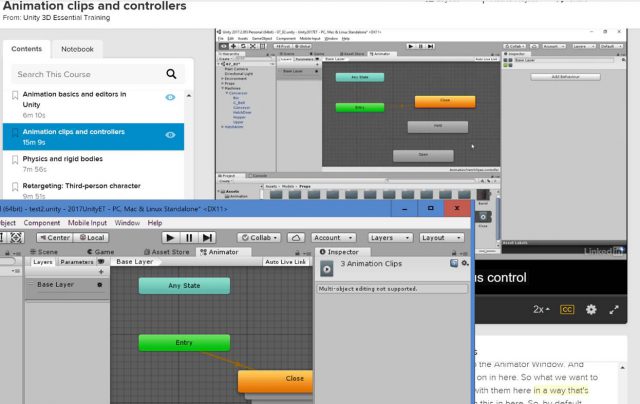The height and width of the screenshot is (404, 640).
Task: Click Pause in the front Unity toolbar
Action: tap(189, 238)
